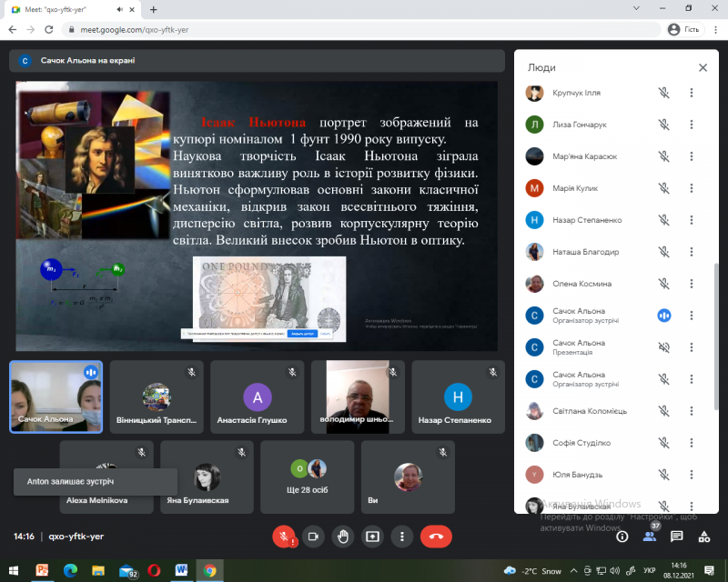Reload the page in Chrome
This screenshot has height=582, width=728.
pos(49,30)
